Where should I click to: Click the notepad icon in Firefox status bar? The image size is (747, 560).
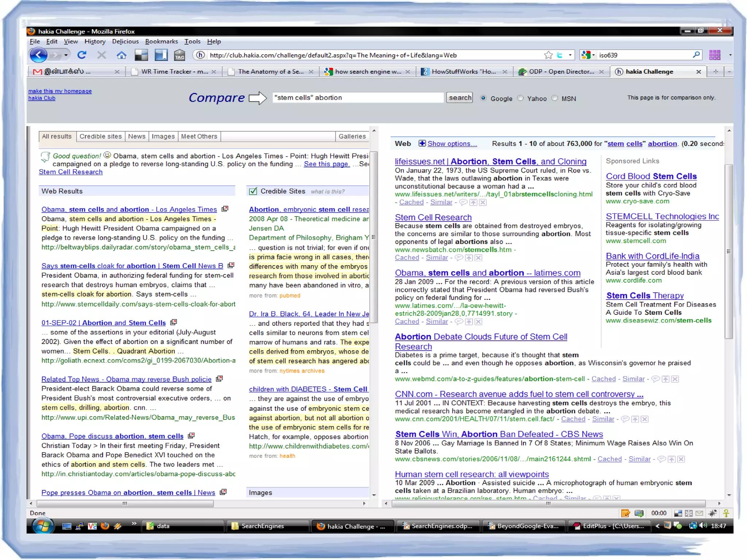(x=626, y=513)
